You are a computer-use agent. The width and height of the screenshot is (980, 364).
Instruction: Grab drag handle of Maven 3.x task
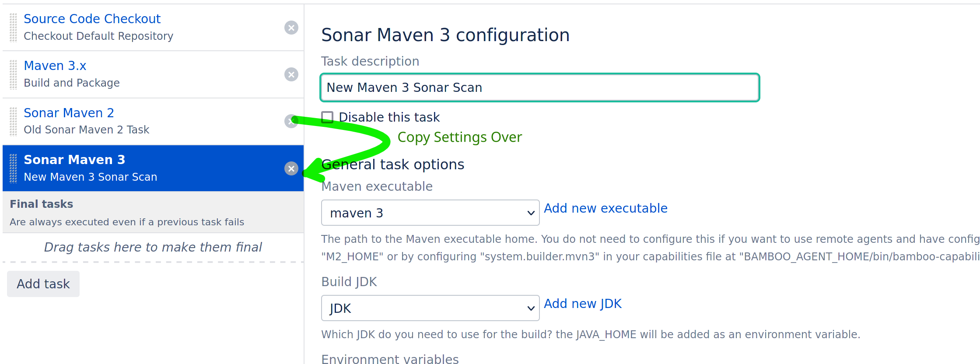[x=14, y=74]
